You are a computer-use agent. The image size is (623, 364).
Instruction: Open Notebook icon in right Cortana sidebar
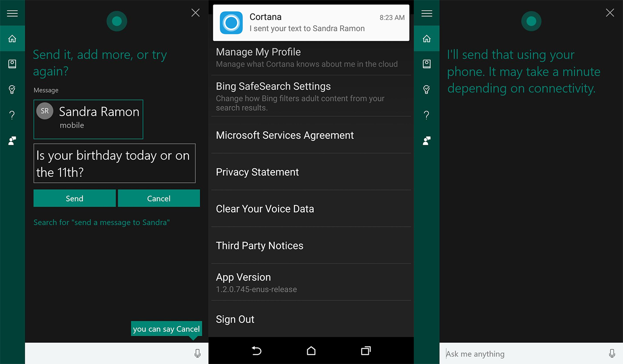pyautogui.click(x=427, y=64)
